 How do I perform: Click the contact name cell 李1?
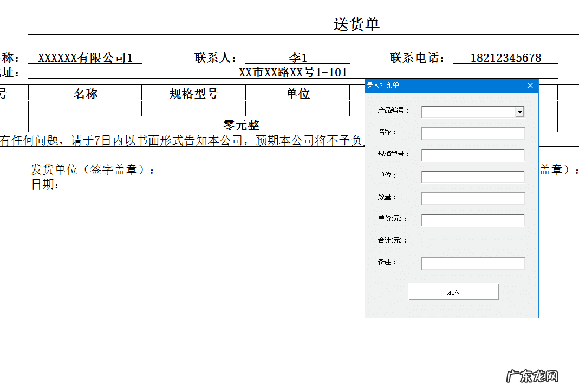[x=297, y=58]
